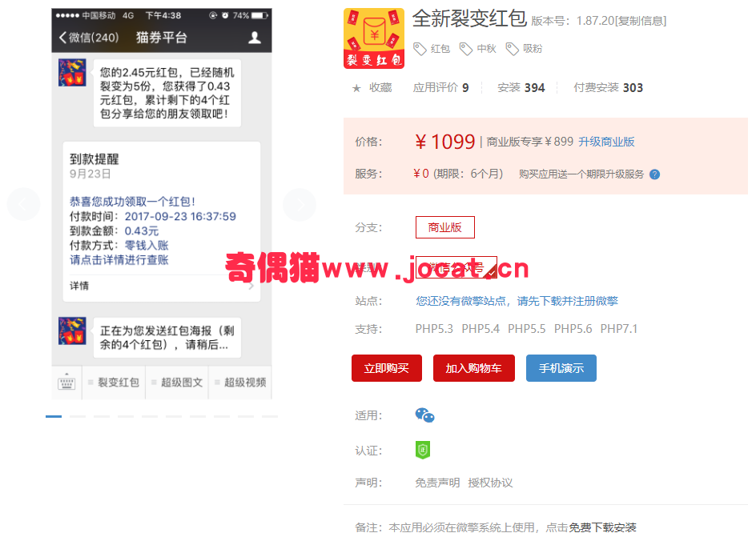Viewport: 756px width, 537px height.
Task: Click PHP5.4 support label
Action: click(x=481, y=329)
